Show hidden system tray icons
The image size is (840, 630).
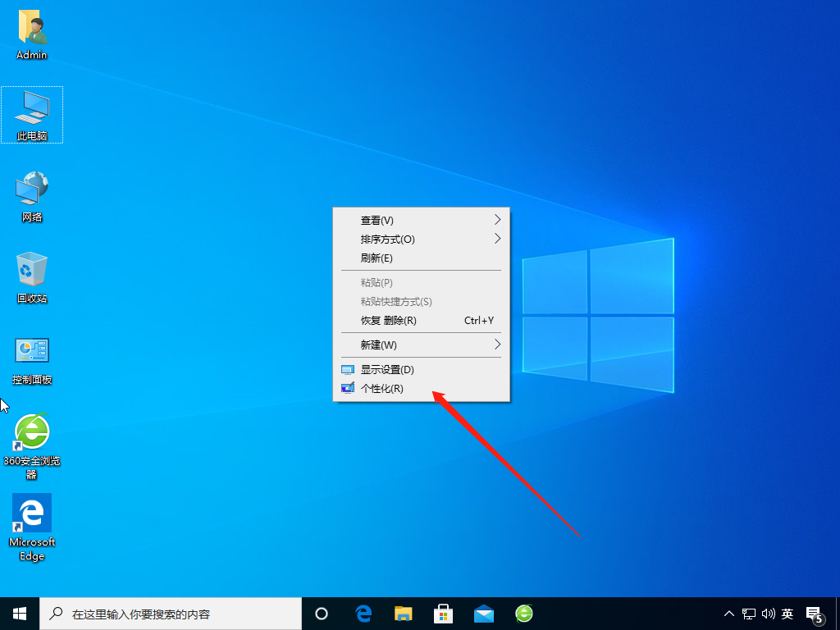(728, 614)
